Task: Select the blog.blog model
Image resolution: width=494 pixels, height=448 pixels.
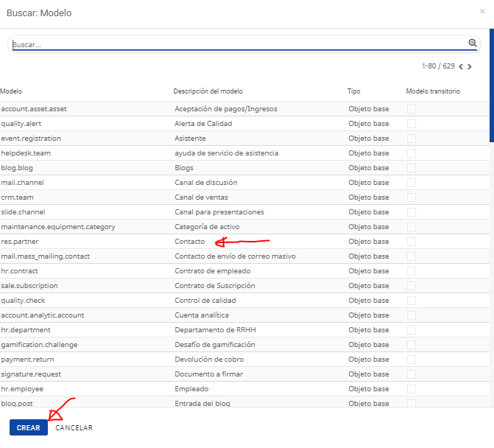Action: (17, 168)
